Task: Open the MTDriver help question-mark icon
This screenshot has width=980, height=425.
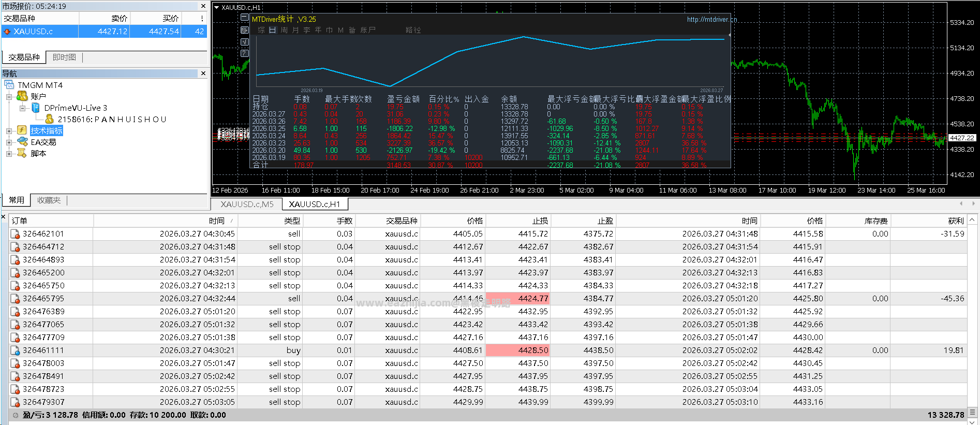Action: pyautogui.click(x=245, y=53)
